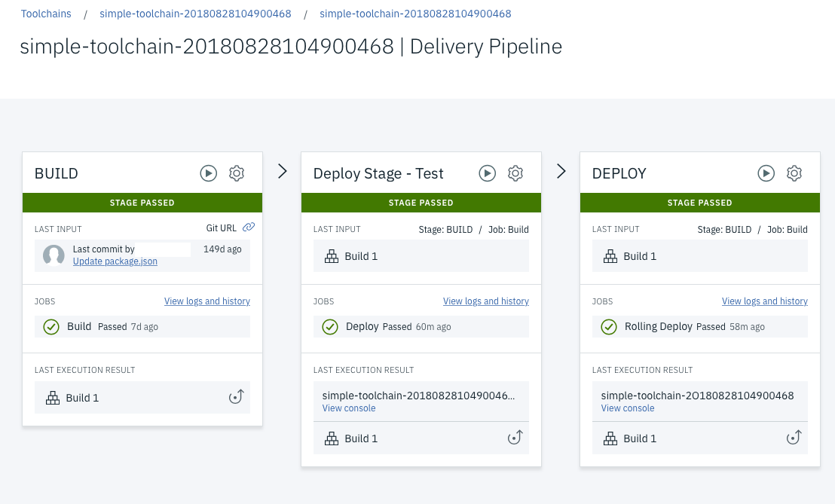Screen dimensions: 835x504
Task: Click the Deploy Stage - Test title
Action: pyautogui.click(x=378, y=173)
